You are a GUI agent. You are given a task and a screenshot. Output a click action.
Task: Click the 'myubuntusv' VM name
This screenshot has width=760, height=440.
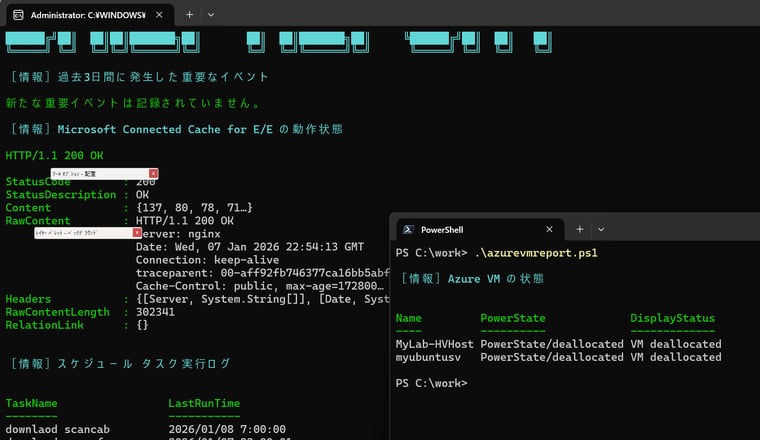(x=428, y=357)
